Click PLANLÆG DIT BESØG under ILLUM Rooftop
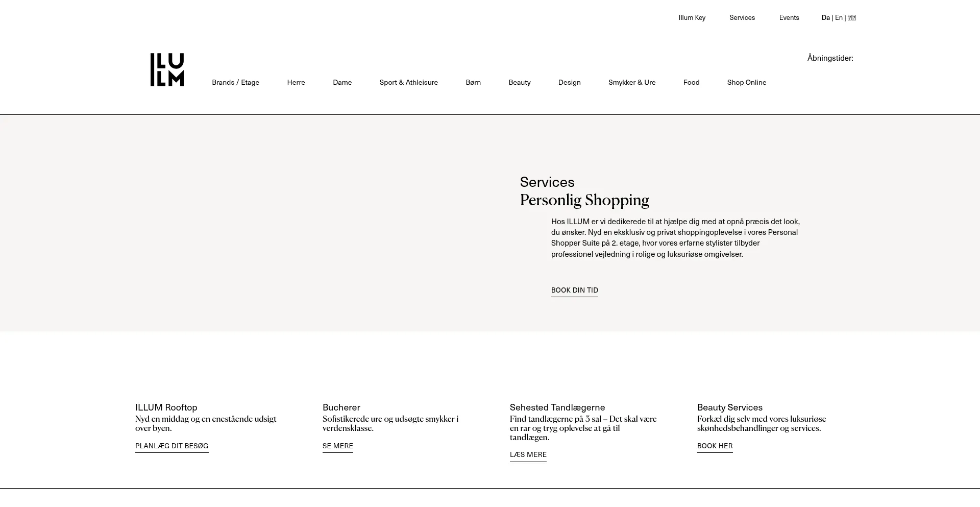980x507 pixels. click(x=171, y=446)
